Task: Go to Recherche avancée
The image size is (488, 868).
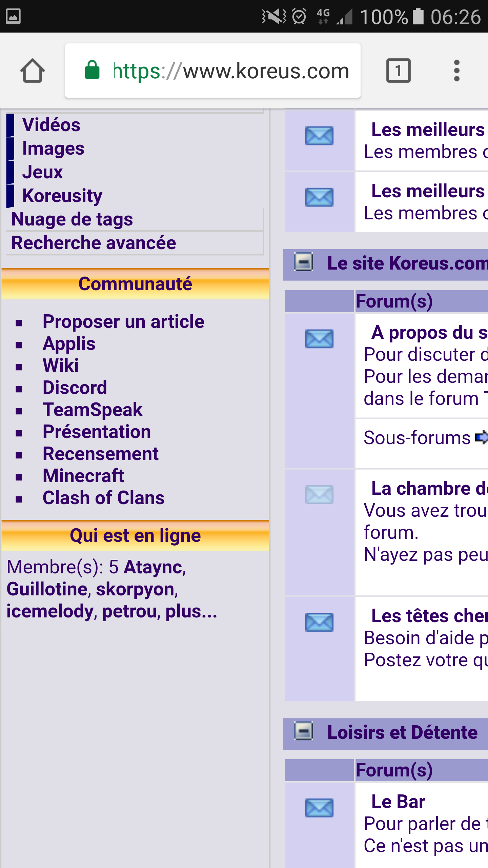Action: click(x=94, y=243)
